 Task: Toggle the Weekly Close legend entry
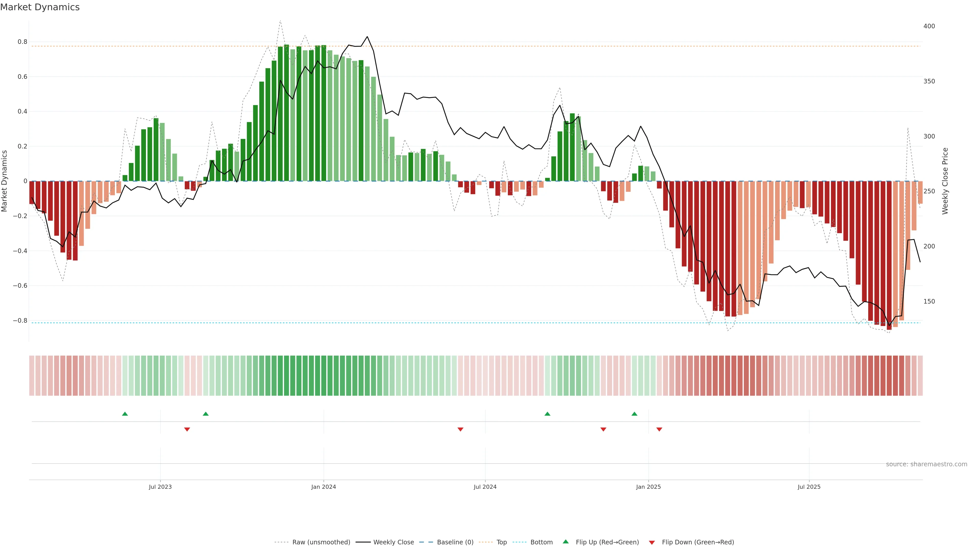tap(393, 542)
